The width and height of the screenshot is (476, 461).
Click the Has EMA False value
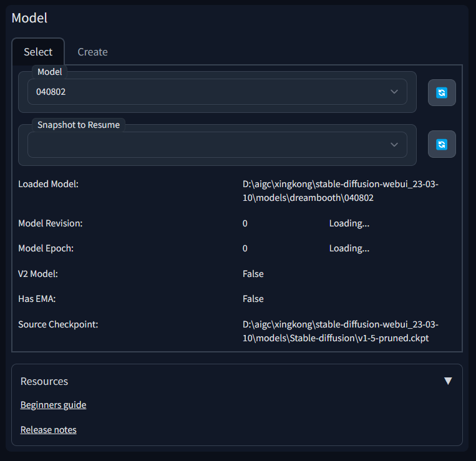click(253, 299)
